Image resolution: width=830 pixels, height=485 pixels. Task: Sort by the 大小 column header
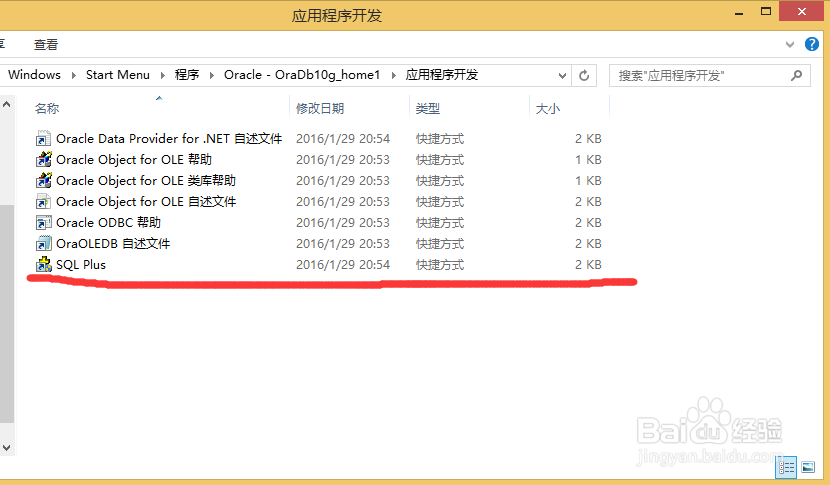coord(547,109)
